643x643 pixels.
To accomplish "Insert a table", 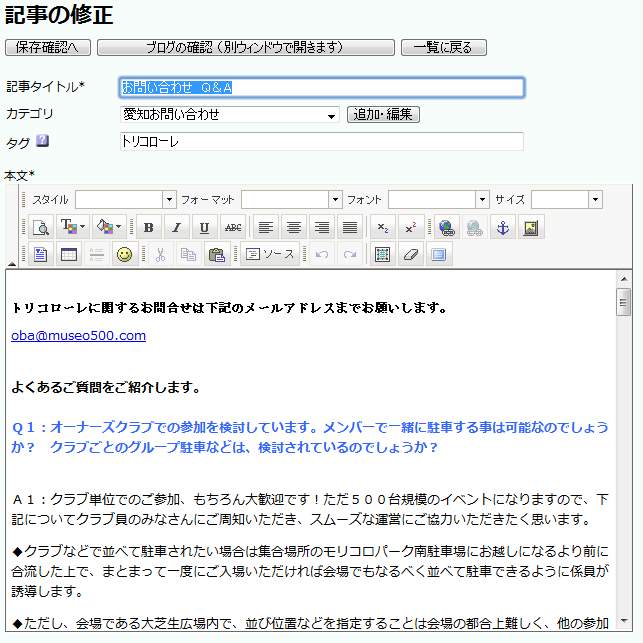I will pos(69,254).
